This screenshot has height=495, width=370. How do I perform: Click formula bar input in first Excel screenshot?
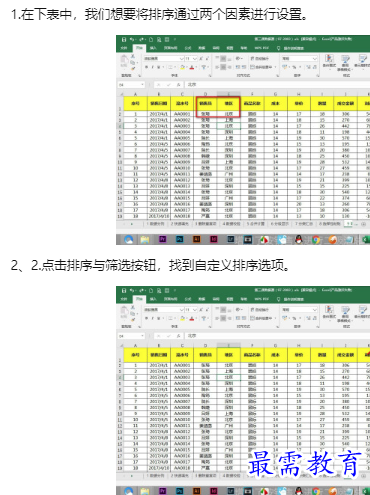coord(277,85)
